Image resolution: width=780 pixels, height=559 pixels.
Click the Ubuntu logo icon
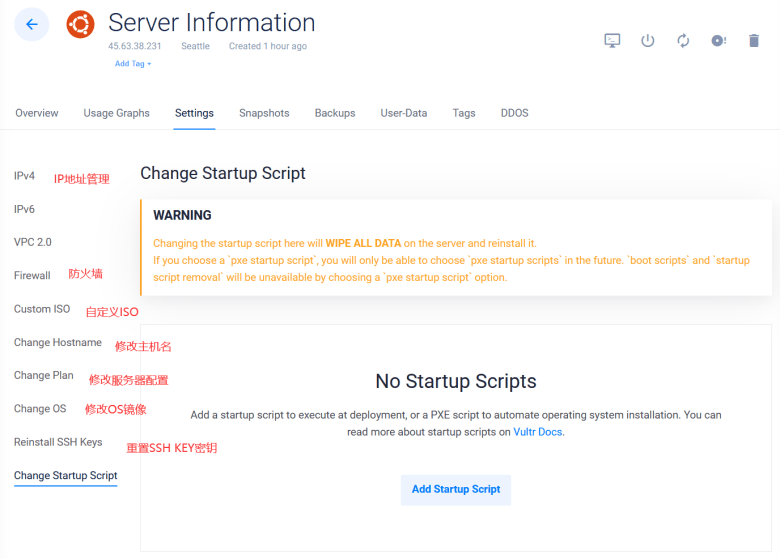point(80,24)
